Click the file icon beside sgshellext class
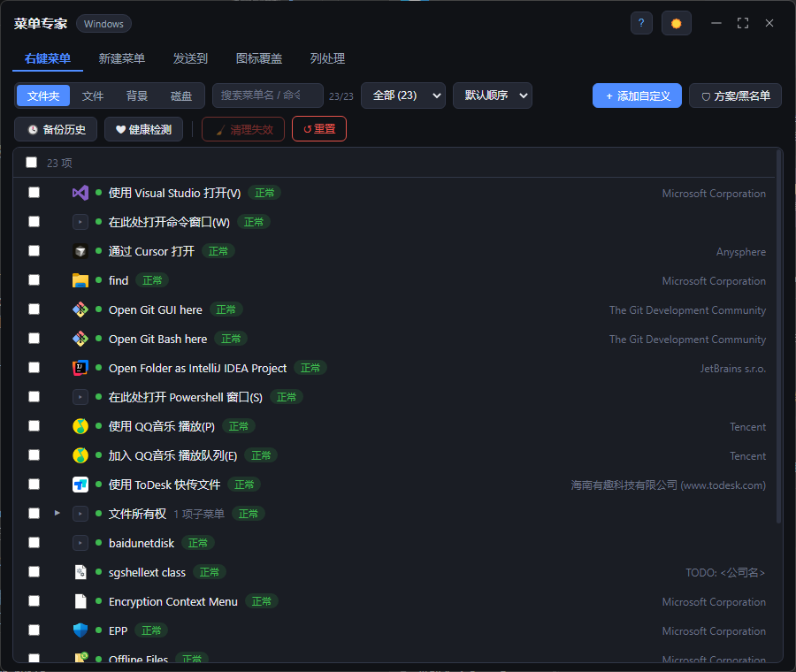Screen dimensions: 796x672 [x=80, y=572]
